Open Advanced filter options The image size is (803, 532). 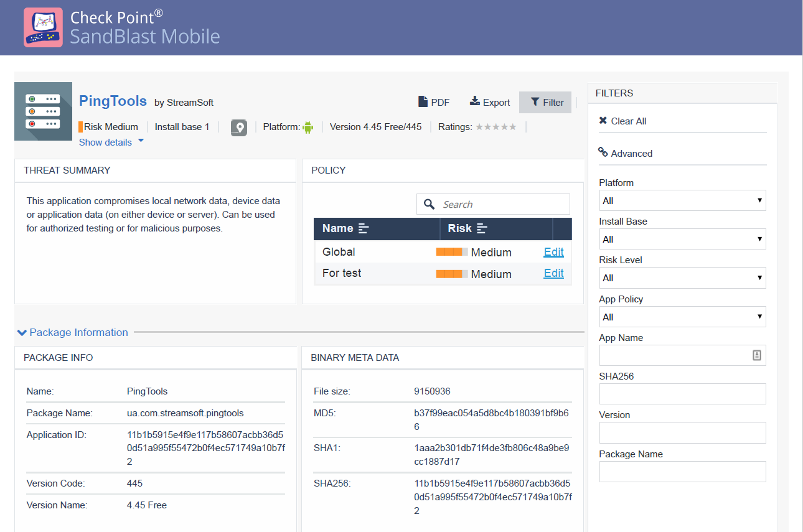coord(626,153)
